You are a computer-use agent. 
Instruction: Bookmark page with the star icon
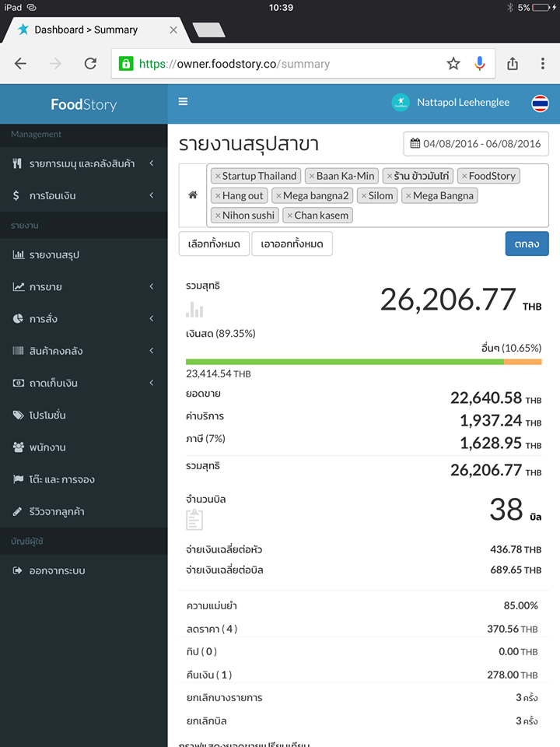point(453,63)
